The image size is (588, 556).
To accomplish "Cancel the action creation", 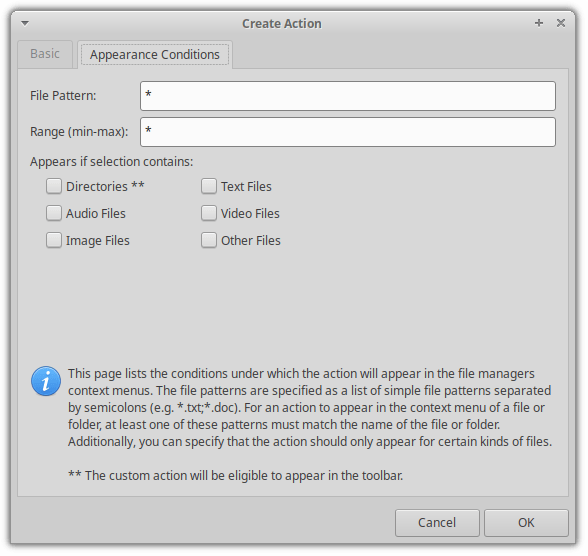I will (437, 523).
